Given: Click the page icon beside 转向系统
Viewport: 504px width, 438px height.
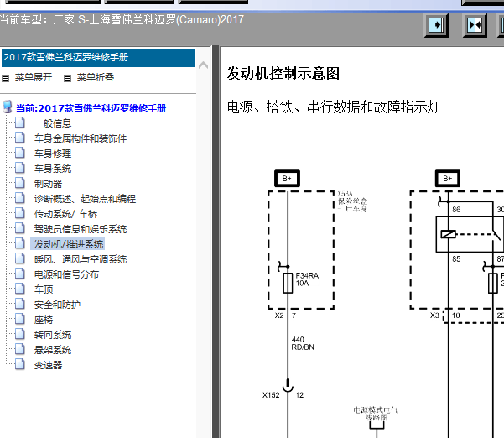Looking at the screenshot, I should pyautogui.click(x=20, y=334).
